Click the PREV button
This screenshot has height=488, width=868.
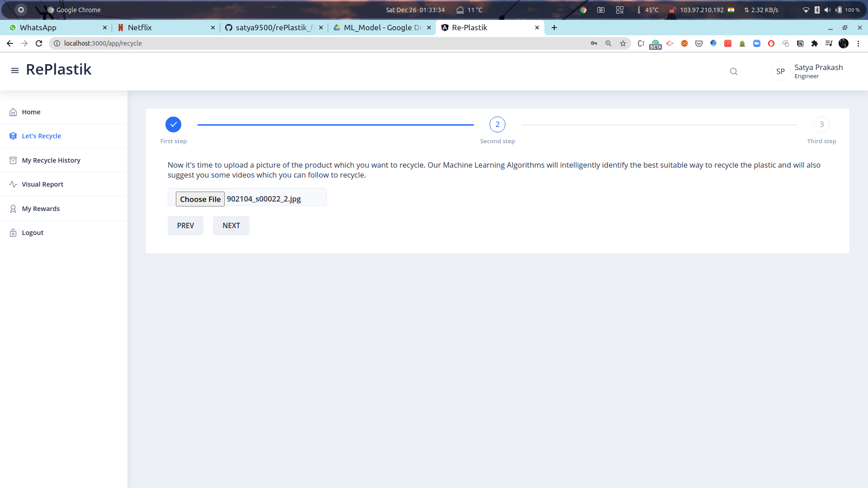(185, 225)
